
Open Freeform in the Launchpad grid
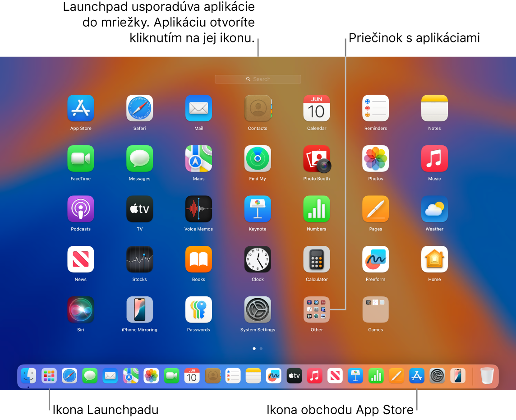[x=375, y=259]
